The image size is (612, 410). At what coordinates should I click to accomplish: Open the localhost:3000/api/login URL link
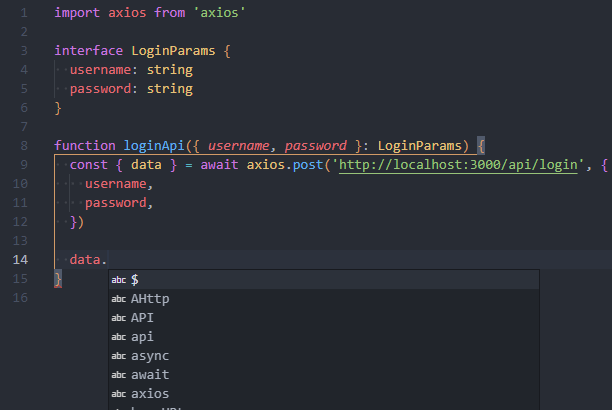[458, 165]
